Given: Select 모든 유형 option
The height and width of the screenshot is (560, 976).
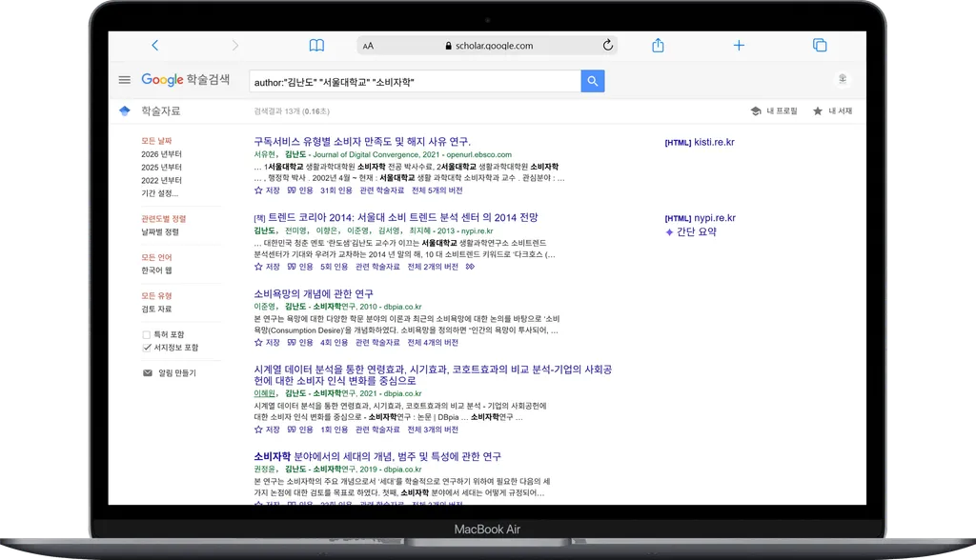Looking at the screenshot, I should 156,296.
